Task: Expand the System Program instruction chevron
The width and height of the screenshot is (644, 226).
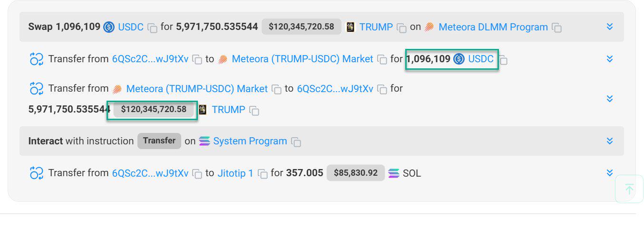Action: coord(610,141)
